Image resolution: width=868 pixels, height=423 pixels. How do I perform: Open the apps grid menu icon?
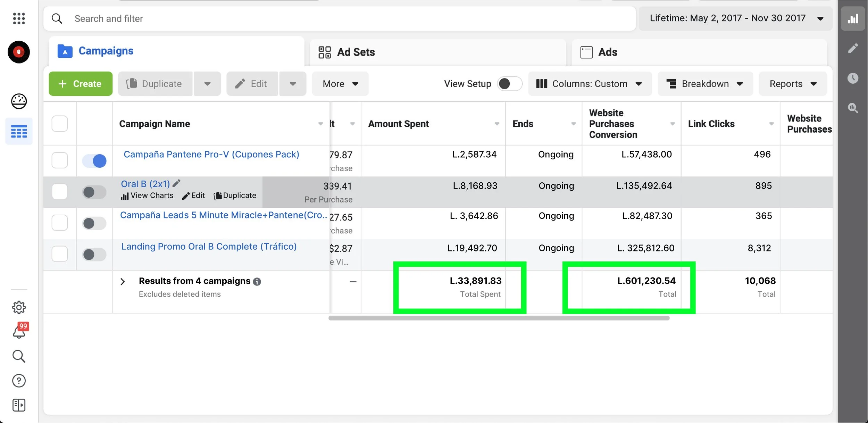tap(19, 18)
